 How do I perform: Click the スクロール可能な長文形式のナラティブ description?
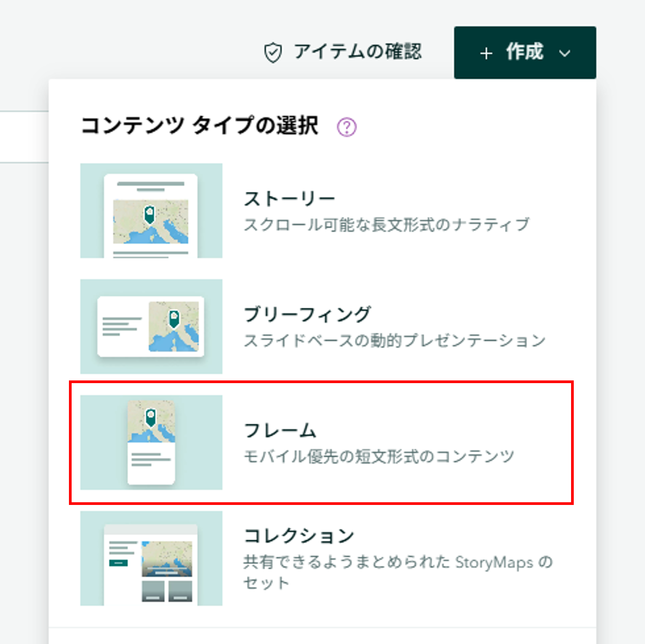pyautogui.click(x=387, y=224)
